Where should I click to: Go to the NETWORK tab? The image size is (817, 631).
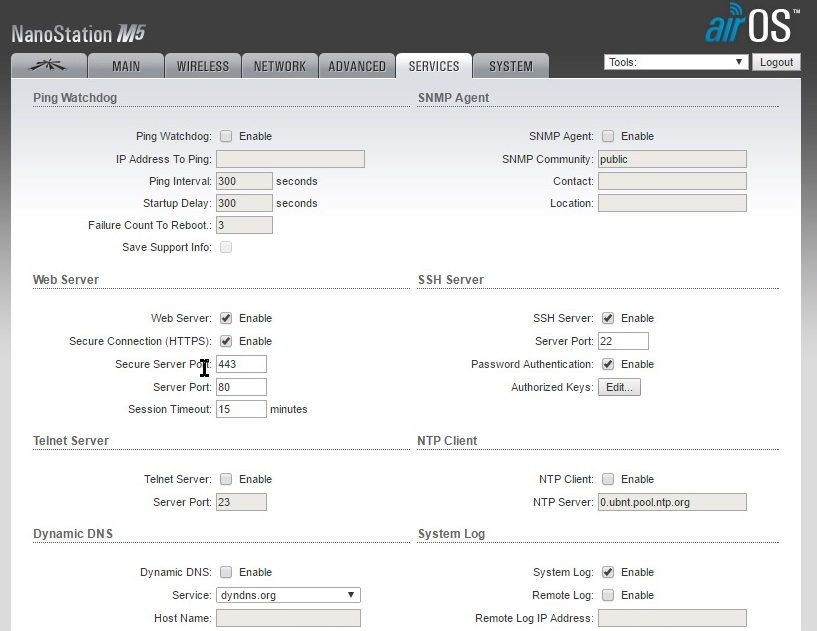(x=280, y=66)
